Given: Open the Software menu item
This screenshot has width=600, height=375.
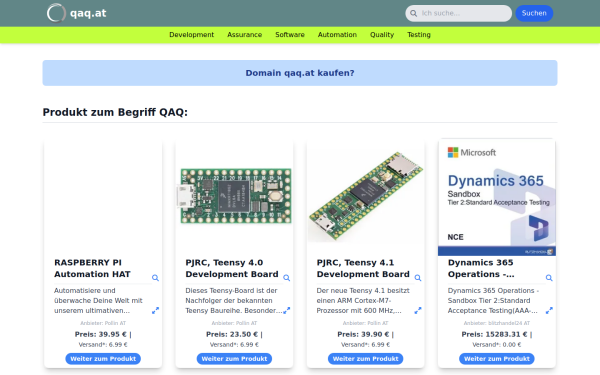Looking at the screenshot, I should point(290,35).
